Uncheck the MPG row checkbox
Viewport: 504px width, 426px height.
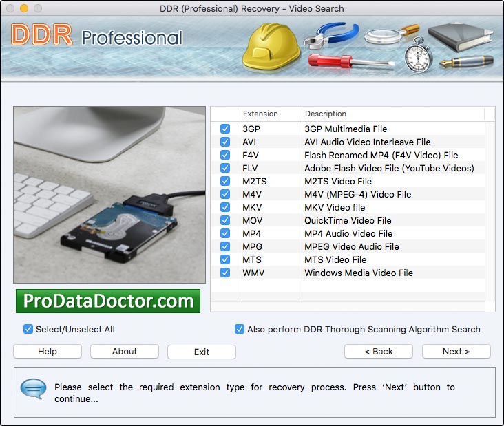coord(225,246)
